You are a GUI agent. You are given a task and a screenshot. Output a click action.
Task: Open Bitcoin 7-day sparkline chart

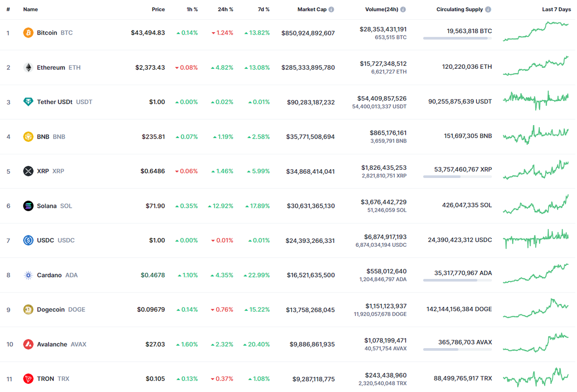coord(536,31)
